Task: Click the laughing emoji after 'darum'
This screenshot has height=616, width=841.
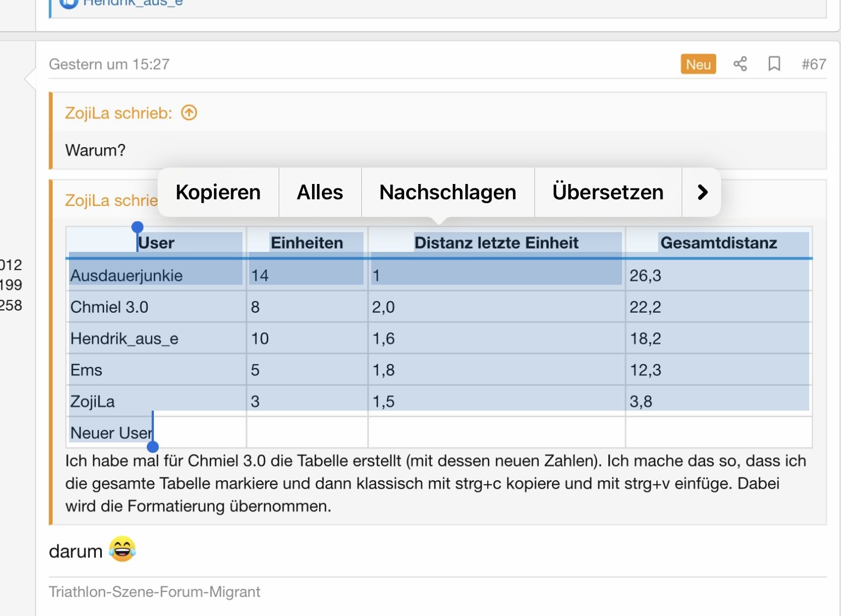Action: click(x=122, y=549)
